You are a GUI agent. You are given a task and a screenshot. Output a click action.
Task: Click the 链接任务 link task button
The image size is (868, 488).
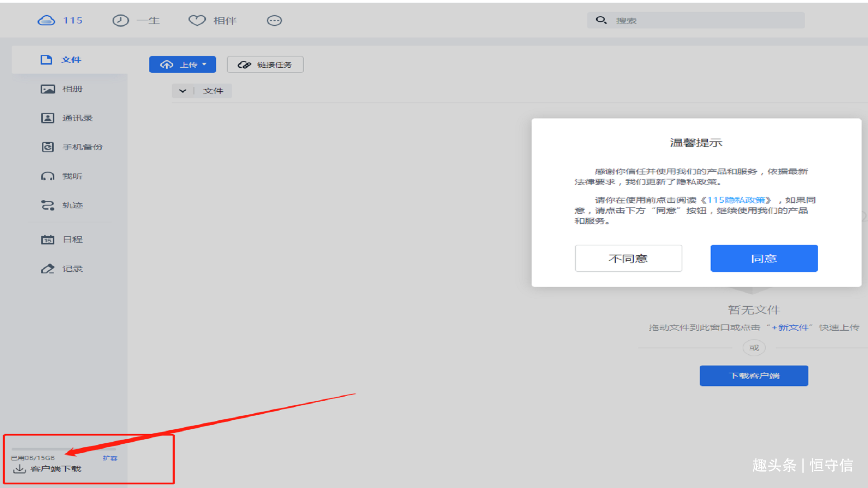point(265,65)
